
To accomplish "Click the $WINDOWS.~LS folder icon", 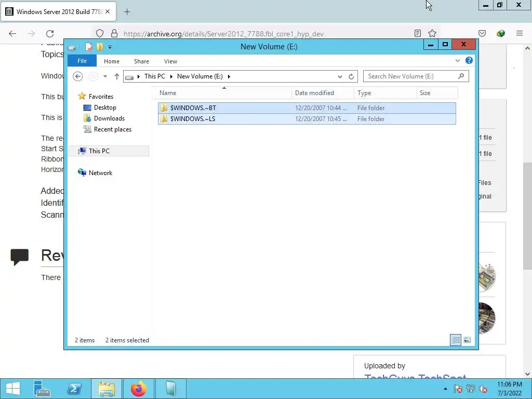I will 164,119.
